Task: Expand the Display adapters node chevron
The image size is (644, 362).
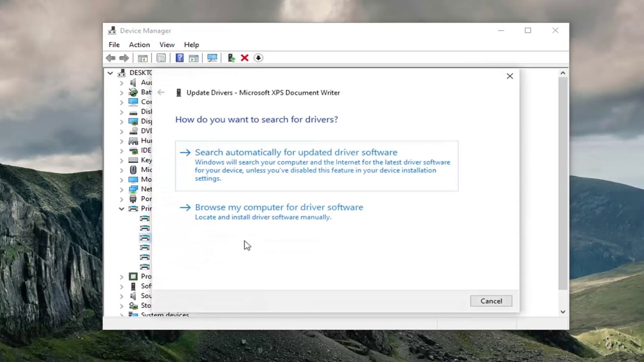Action: click(x=121, y=121)
